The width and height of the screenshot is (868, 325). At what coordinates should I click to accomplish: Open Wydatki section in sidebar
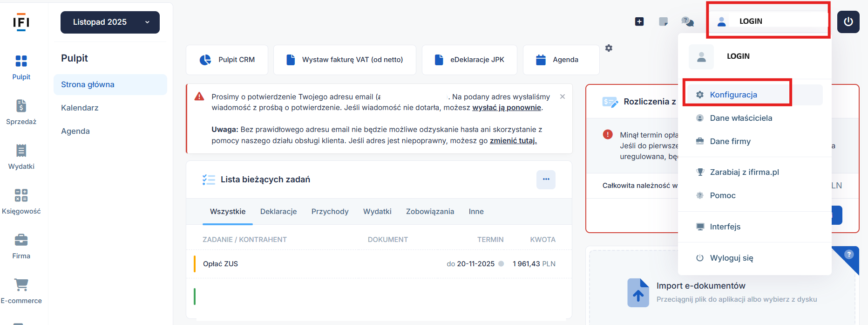point(21,157)
